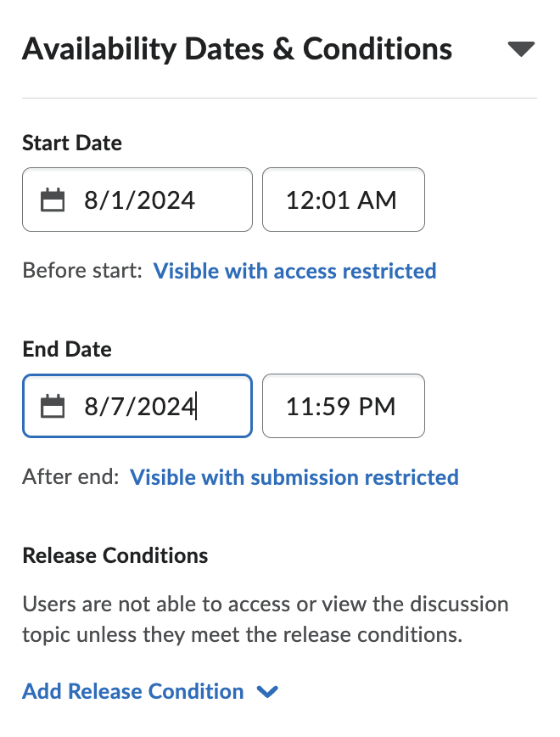Open the chevron next to Add Release Condition
The image size is (560, 737).
click(267, 692)
